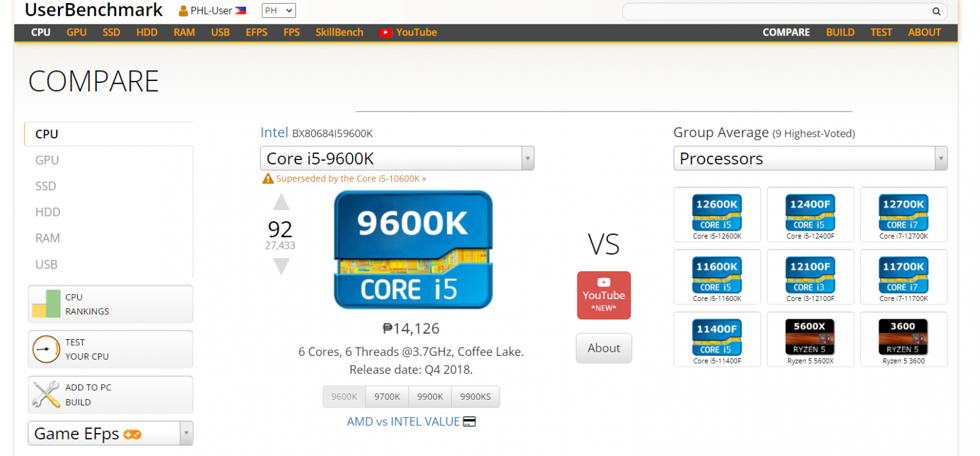Follow the AMD vs INTEL VALUE link
The image size is (980, 456).
(403, 422)
